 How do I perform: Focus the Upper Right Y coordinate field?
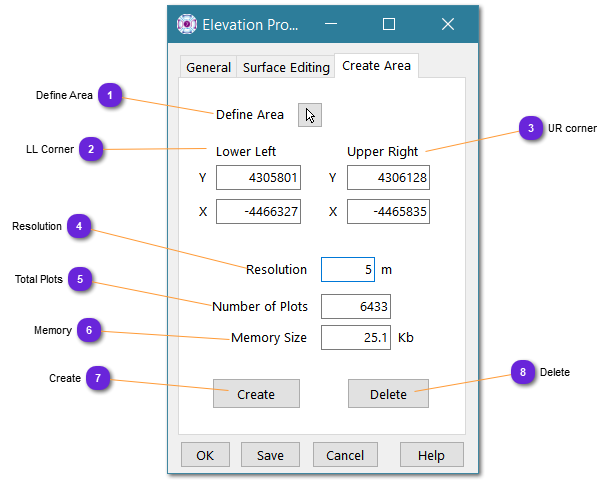[388, 178]
